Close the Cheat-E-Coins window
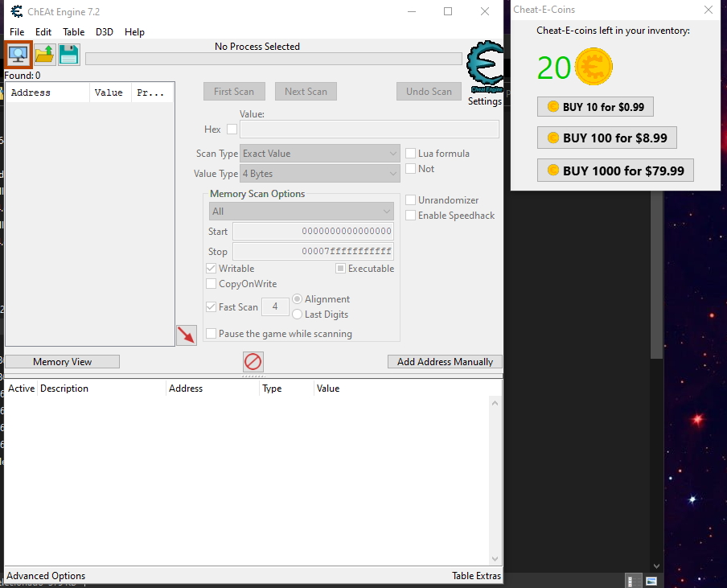727x588 pixels. [709, 10]
